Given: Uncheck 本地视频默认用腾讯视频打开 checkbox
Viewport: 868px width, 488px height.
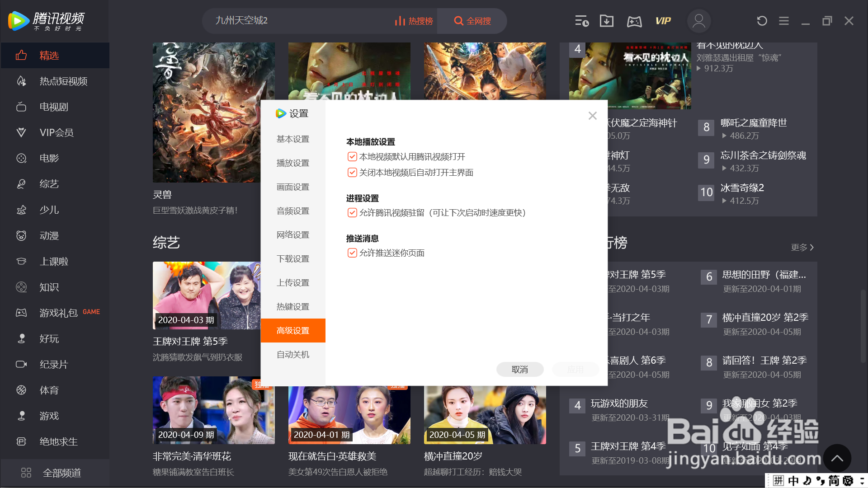Looking at the screenshot, I should [352, 157].
